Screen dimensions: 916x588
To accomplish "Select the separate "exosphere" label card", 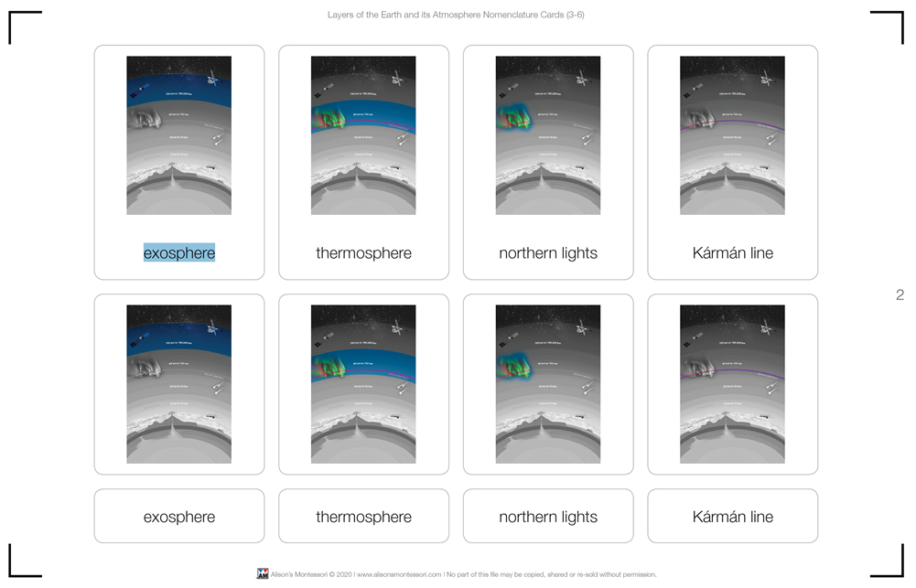I will click(179, 517).
